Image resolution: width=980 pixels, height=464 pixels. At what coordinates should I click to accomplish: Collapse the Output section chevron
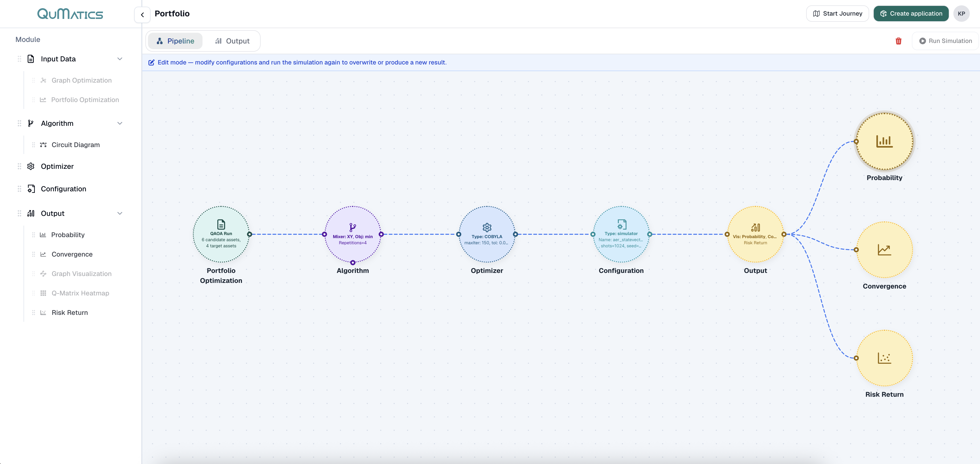tap(120, 214)
